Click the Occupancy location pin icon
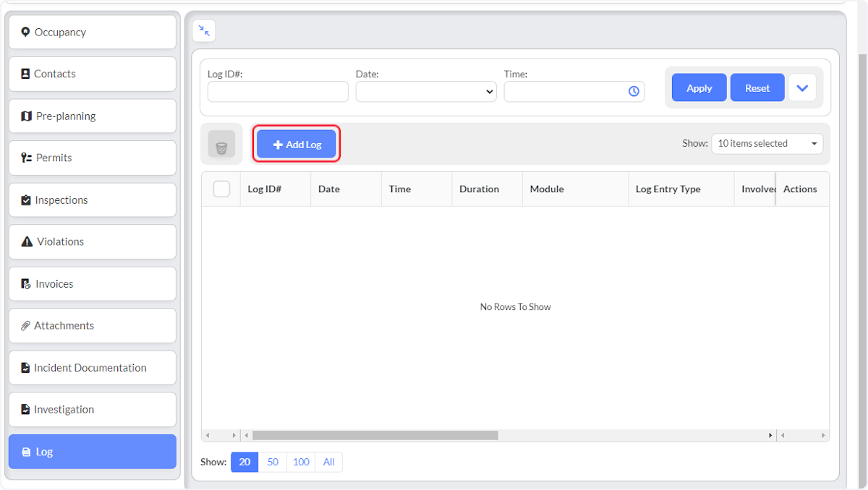The width and height of the screenshot is (868, 490). (x=26, y=32)
